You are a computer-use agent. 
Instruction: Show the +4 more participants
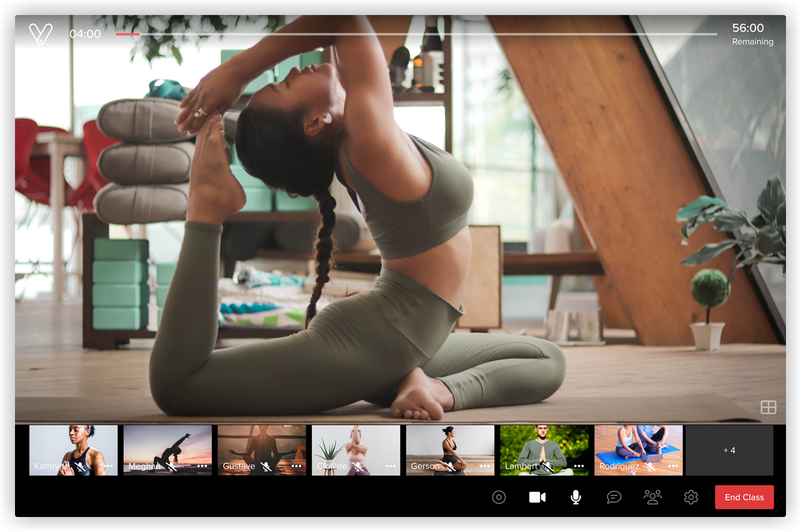coord(730,450)
